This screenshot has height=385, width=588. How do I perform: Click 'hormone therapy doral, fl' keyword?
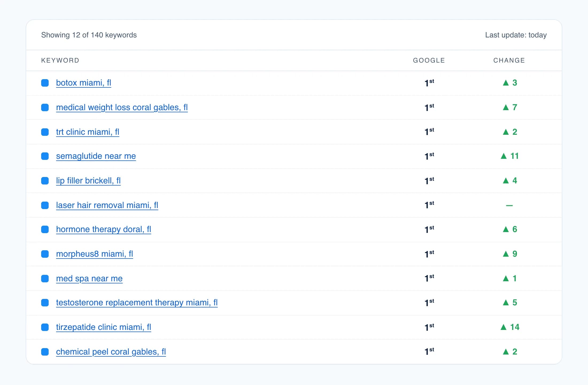click(x=104, y=229)
